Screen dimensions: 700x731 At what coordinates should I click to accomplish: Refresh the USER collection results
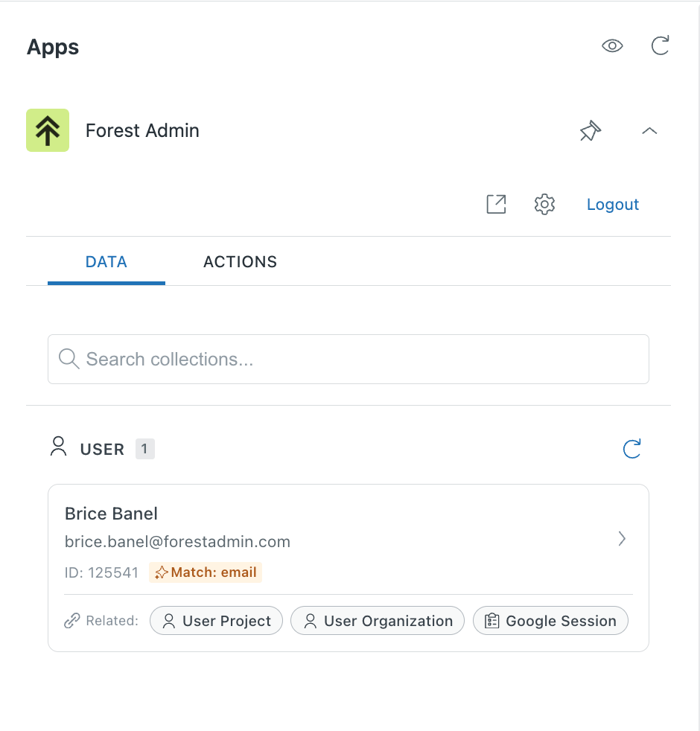pyautogui.click(x=632, y=448)
